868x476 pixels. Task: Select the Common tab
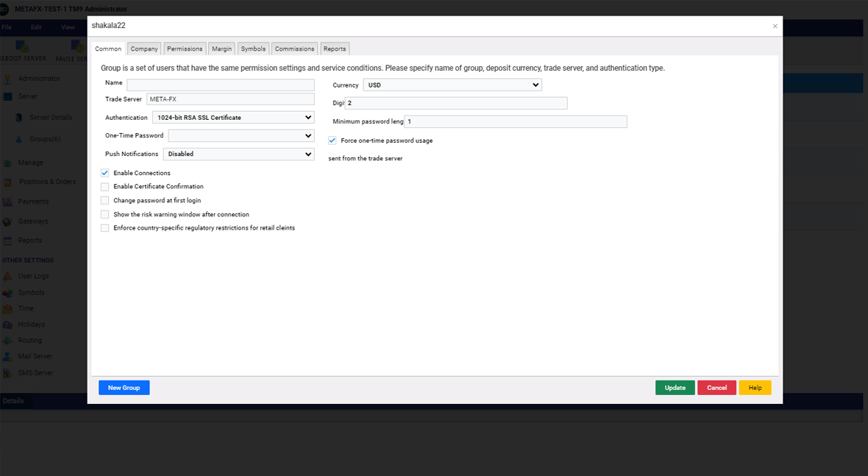[x=108, y=49]
